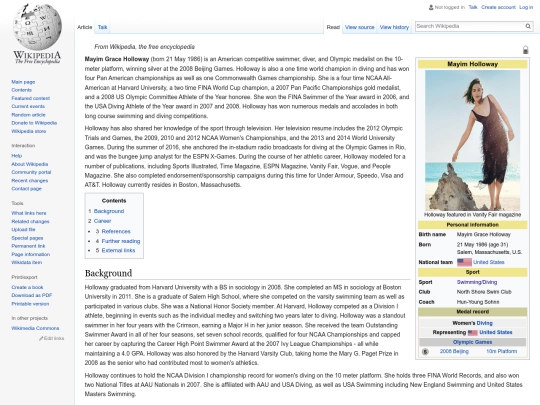Click the pencil Edit links icon
This screenshot has height=405, width=540.
coord(41,339)
